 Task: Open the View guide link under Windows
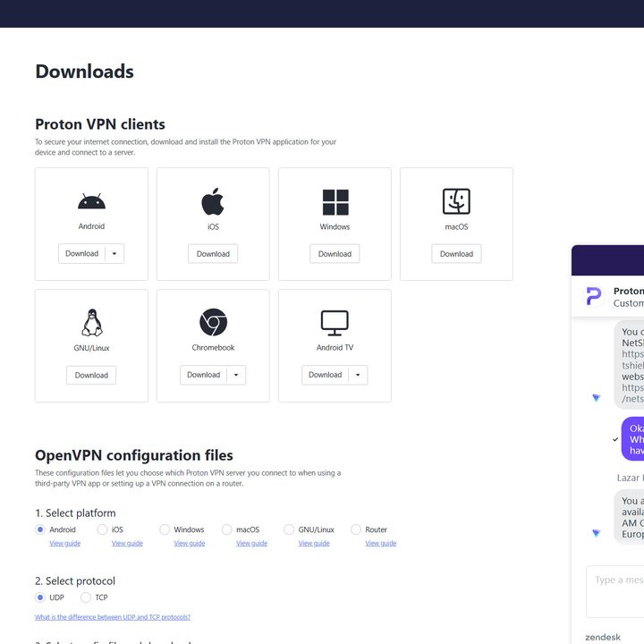(190, 543)
